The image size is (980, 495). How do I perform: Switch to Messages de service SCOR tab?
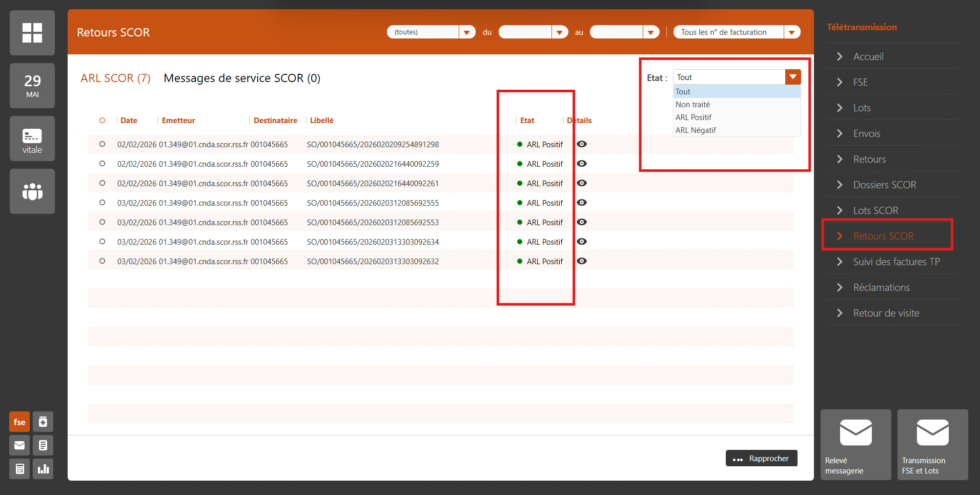[x=242, y=78]
